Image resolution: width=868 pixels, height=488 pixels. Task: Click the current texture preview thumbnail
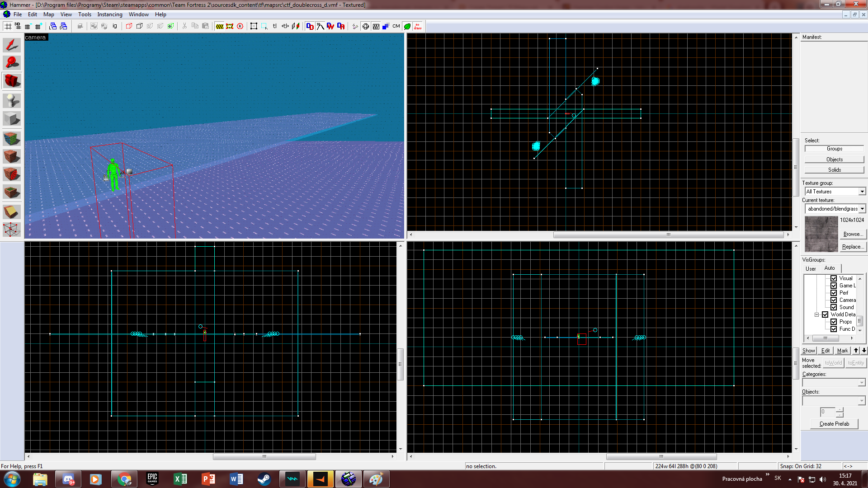pyautogui.click(x=821, y=234)
